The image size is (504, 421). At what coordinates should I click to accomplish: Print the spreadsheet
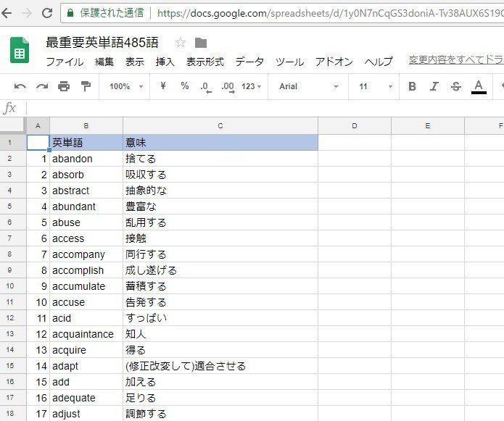tap(64, 86)
